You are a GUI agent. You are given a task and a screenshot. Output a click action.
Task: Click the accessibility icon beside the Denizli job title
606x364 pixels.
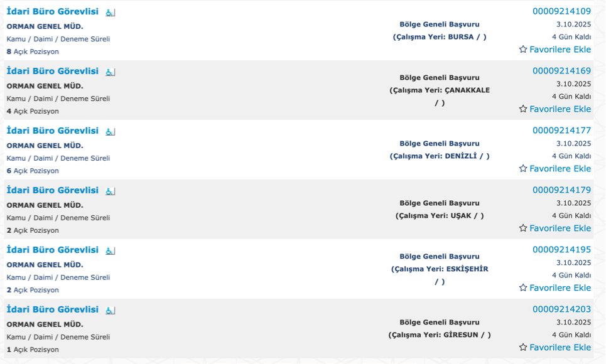click(x=110, y=132)
